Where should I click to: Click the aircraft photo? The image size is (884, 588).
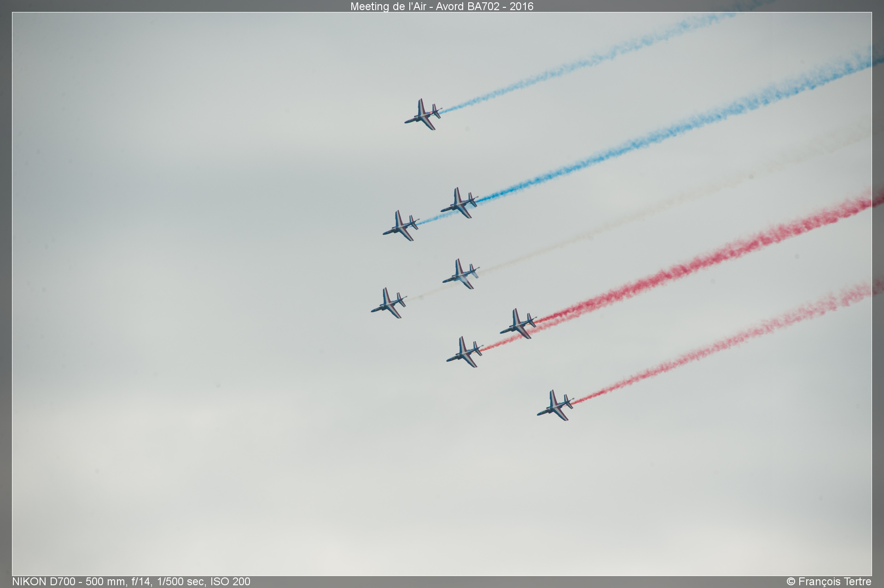click(442, 294)
